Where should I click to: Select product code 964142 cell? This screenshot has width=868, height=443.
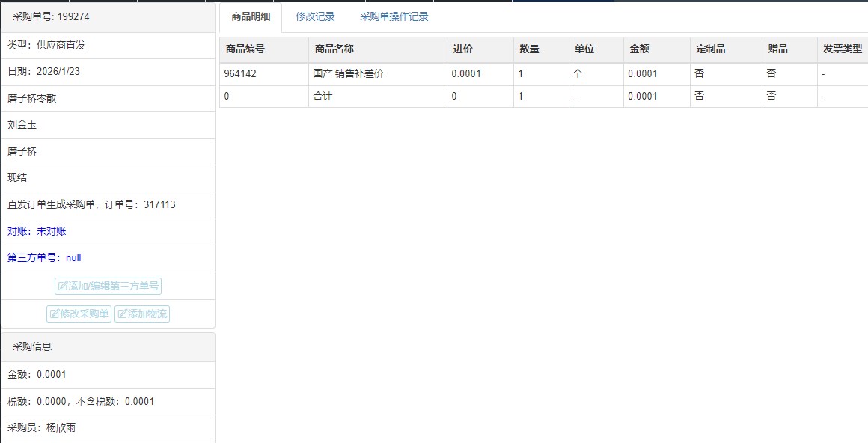239,73
